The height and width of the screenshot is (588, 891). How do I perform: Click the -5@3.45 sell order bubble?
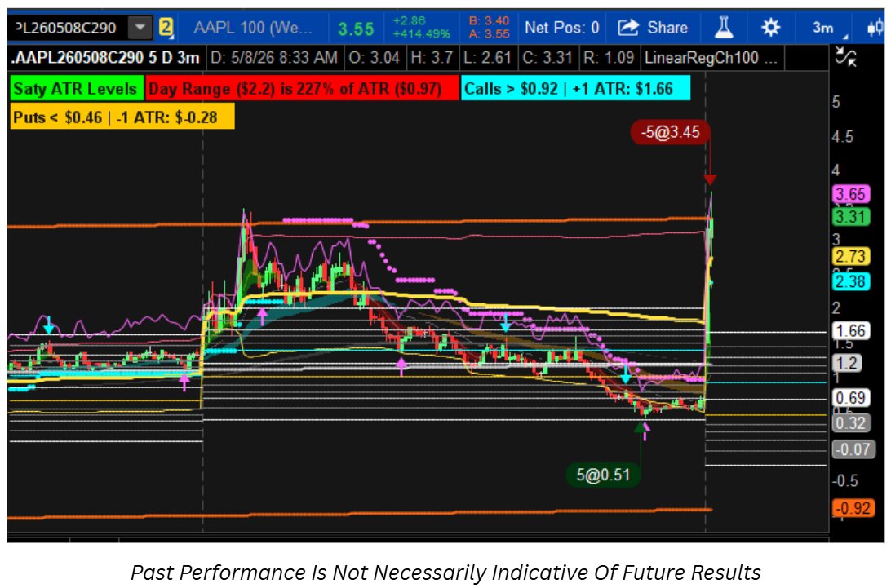670,132
